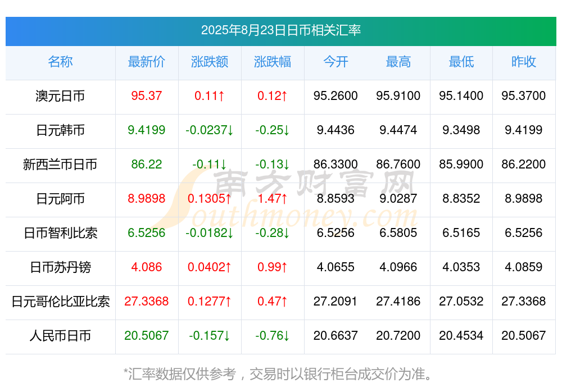Screen dimensions: 562x392
Task: Click change percent 0.47↑
Action: [273, 302]
